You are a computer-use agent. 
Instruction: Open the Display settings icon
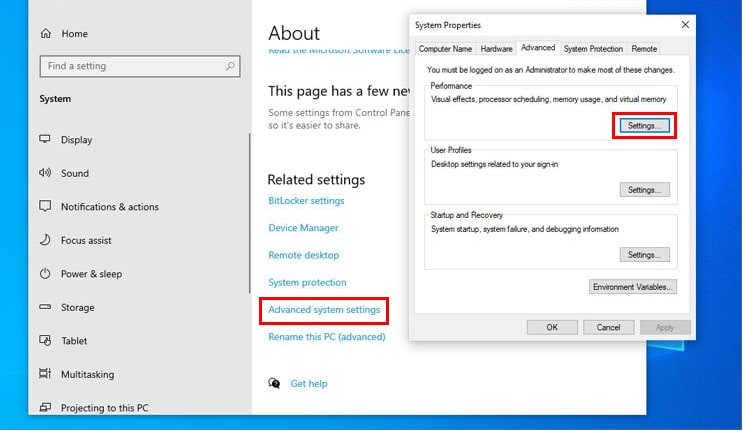tap(45, 140)
